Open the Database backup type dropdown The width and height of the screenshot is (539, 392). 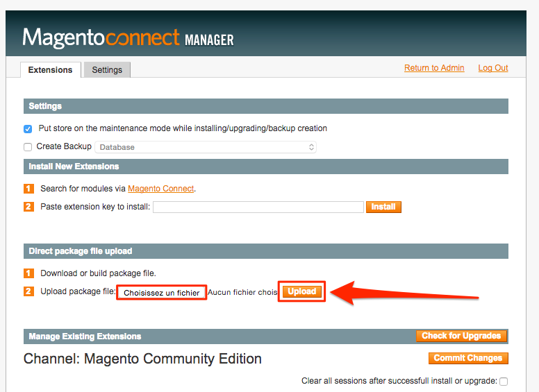tap(206, 147)
